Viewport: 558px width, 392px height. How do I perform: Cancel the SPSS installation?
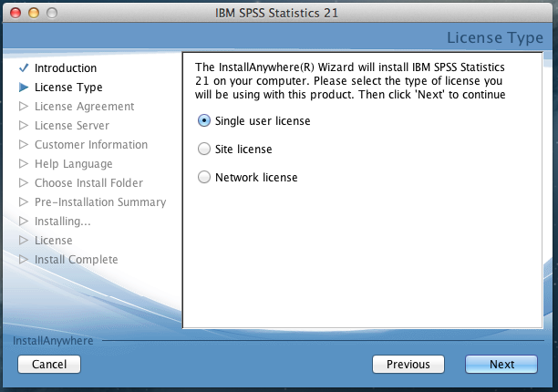coord(49,364)
